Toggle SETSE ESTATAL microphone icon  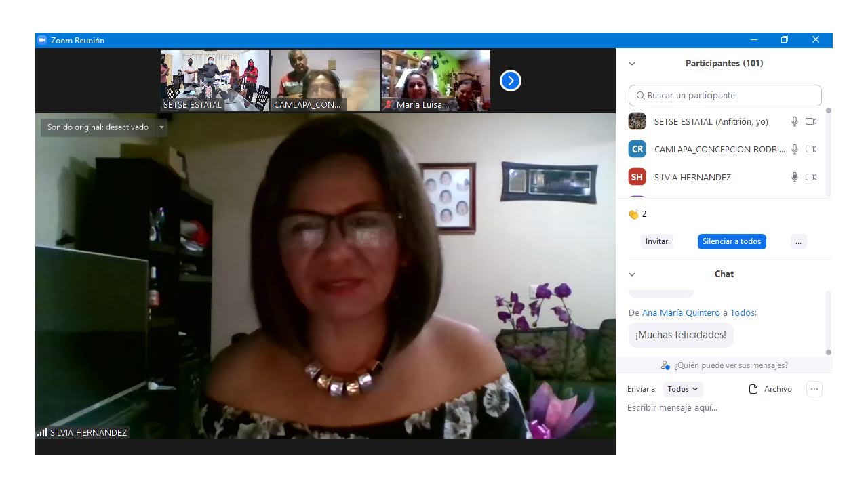[x=795, y=122]
